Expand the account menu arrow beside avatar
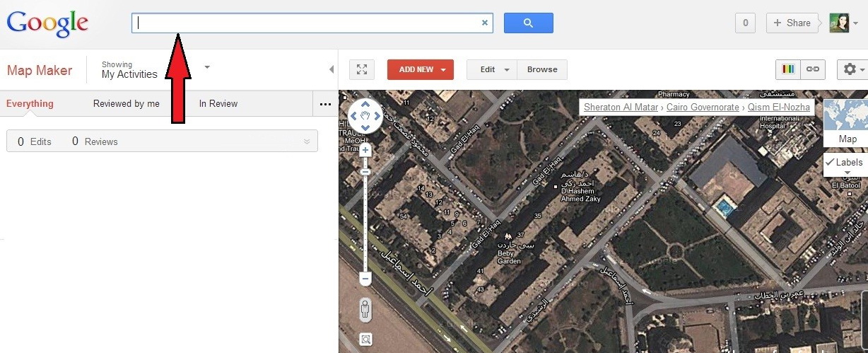 (x=856, y=23)
